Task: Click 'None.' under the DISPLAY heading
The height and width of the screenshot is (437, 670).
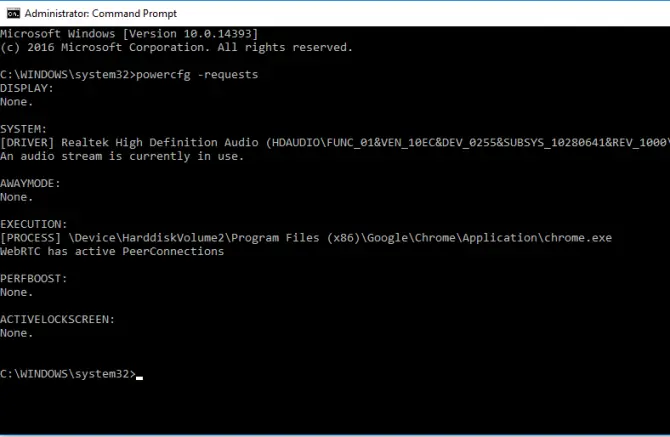Action: [x=17, y=102]
